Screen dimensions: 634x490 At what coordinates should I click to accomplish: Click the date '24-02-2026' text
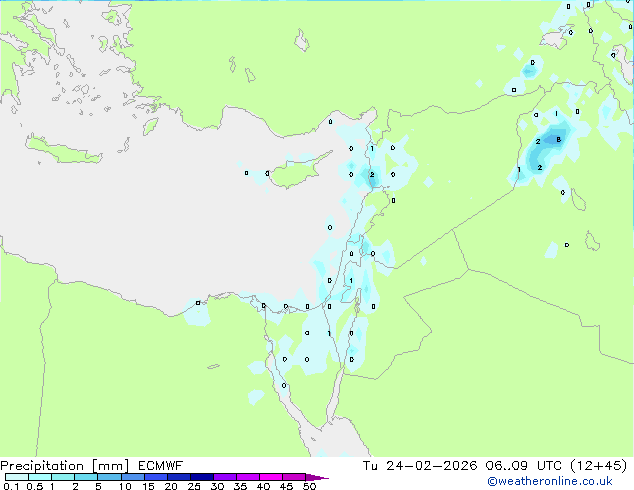coord(431,466)
